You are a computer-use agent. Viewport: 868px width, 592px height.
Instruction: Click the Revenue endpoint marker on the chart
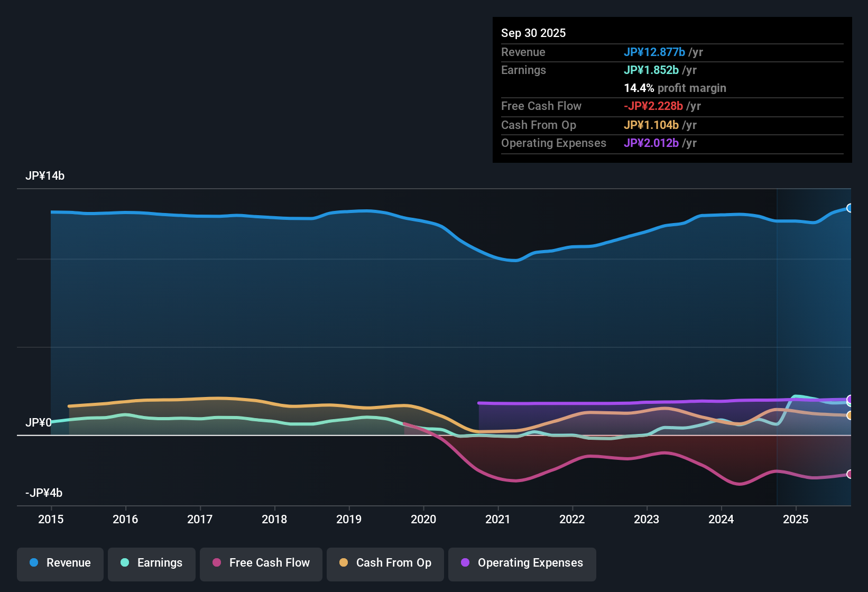[850, 207]
